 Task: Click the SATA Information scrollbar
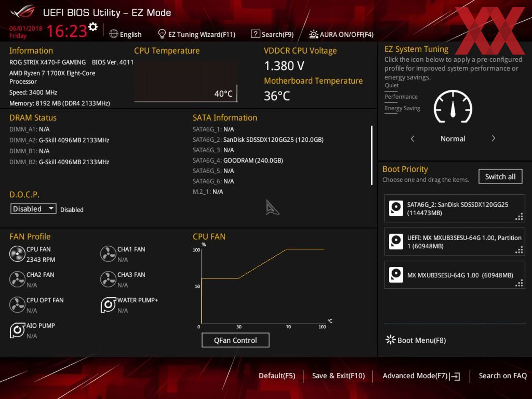point(371,155)
